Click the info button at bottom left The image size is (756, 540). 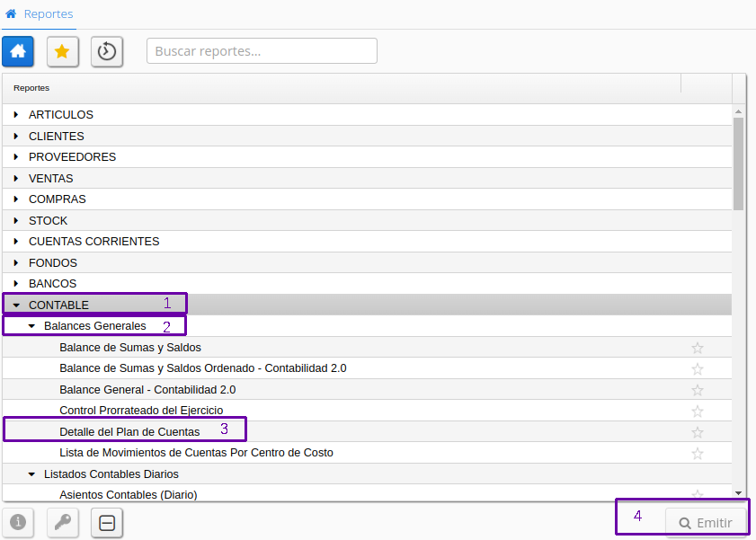tap(18, 522)
